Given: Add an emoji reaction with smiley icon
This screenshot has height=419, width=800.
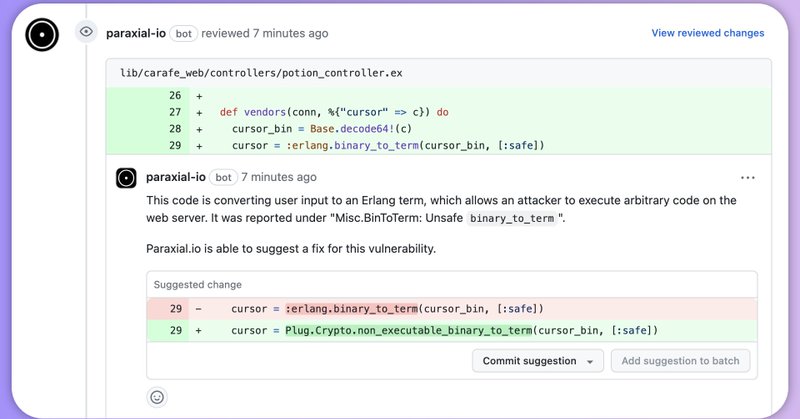Looking at the screenshot, I should (x=157, y=397).
